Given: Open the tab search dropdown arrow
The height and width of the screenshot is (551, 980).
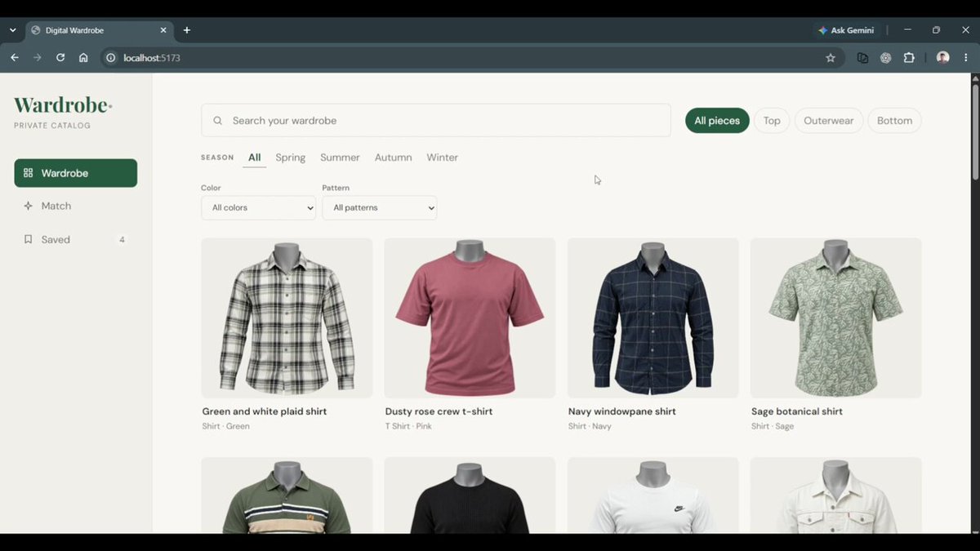Looking at the screenshot, I should click(12, 30).
